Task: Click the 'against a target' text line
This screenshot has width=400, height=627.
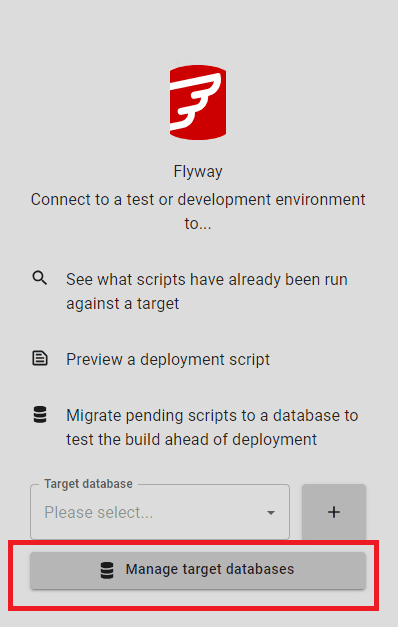Action: [x=122, y=304]
